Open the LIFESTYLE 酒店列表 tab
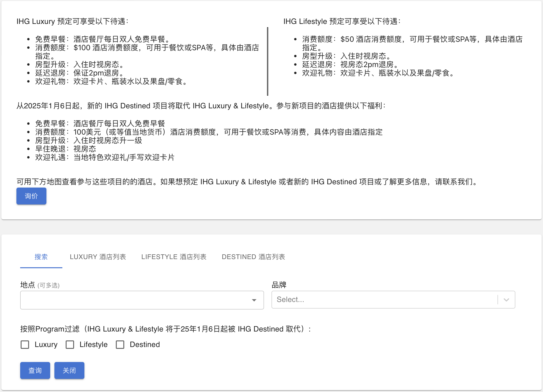This screenshot has height=392, width=543. click(x=173, y=257)
